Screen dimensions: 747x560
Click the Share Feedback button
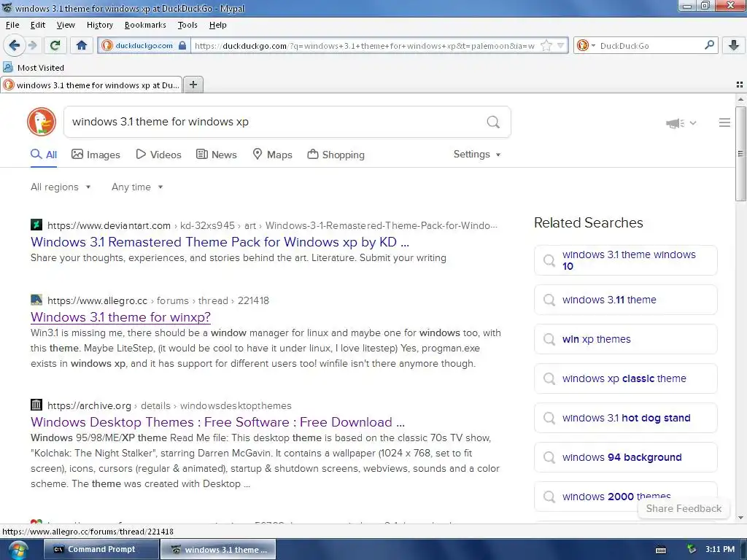click(684, 508)
